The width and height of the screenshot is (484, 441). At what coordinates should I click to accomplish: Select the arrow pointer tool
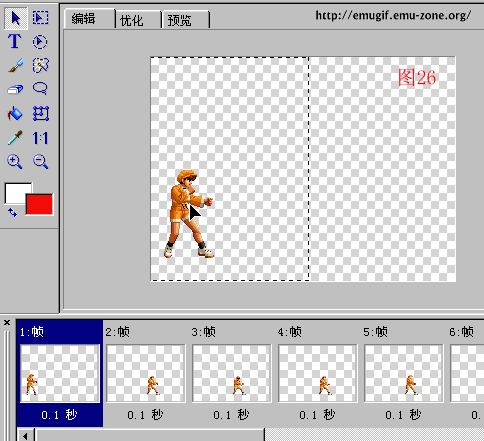[15, 18]
